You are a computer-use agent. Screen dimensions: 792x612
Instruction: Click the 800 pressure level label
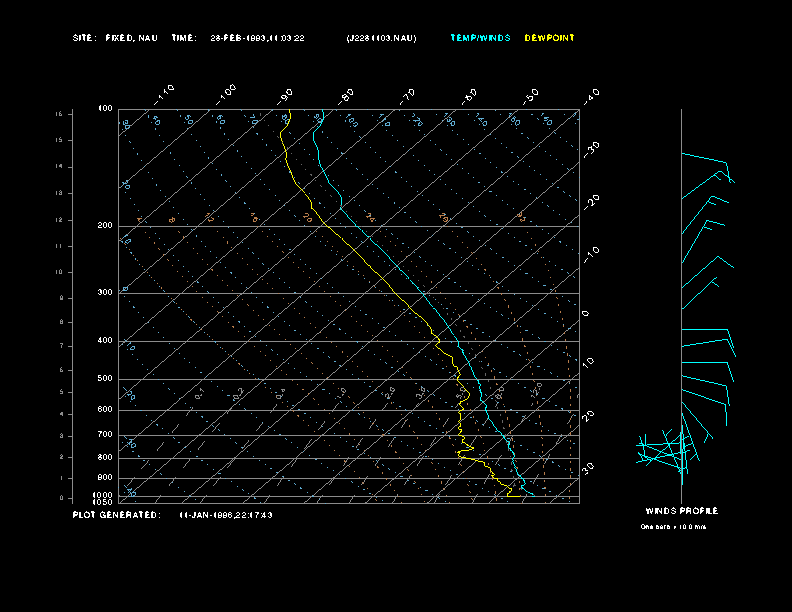pyautogui.click(x=105, y=457)
